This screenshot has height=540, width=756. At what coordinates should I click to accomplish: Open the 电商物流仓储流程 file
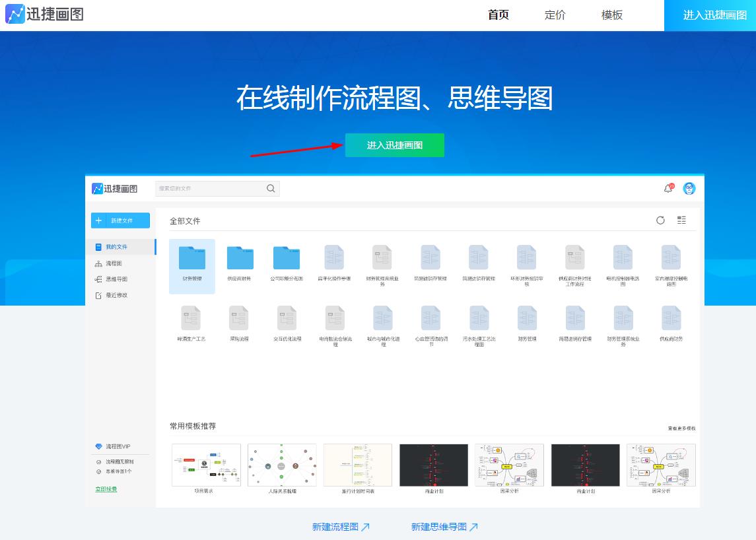coord(335,325)
